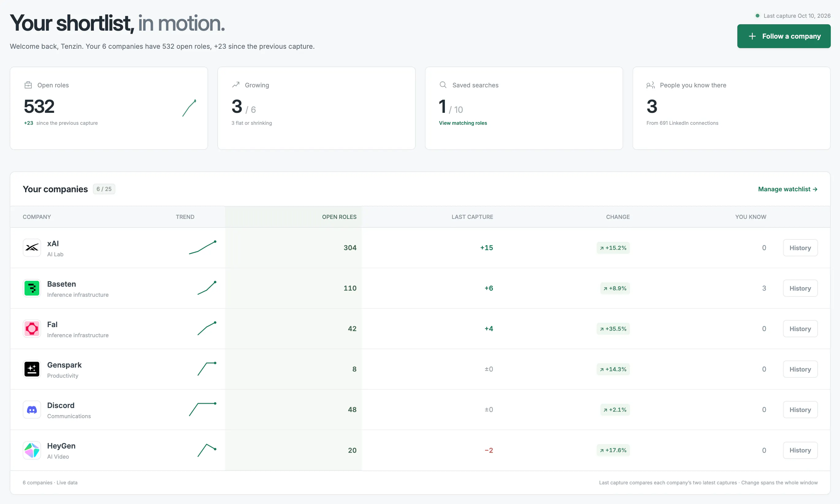
Task: Open the Manage watchlist link
Action: [788, 189]
